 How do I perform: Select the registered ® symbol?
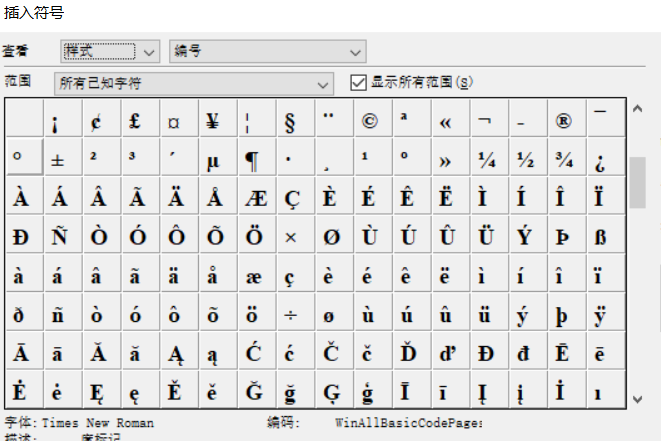tap(567, 118)
